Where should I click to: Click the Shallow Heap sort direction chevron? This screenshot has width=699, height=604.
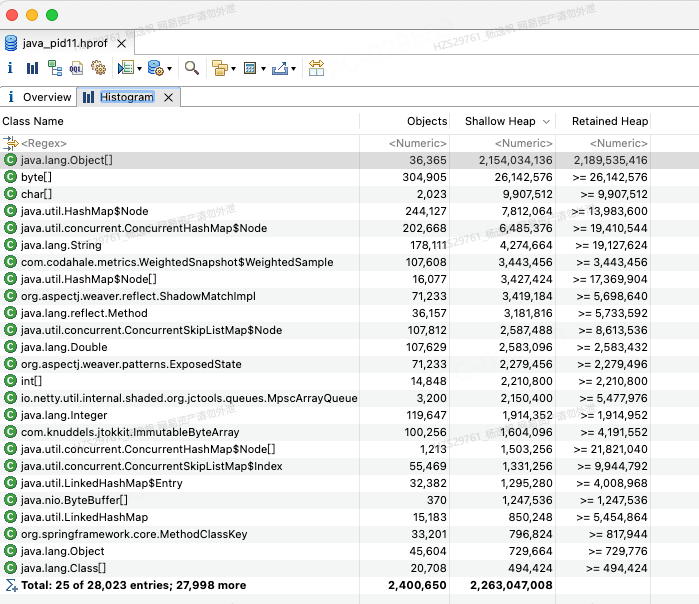click(x=546, y=122)
